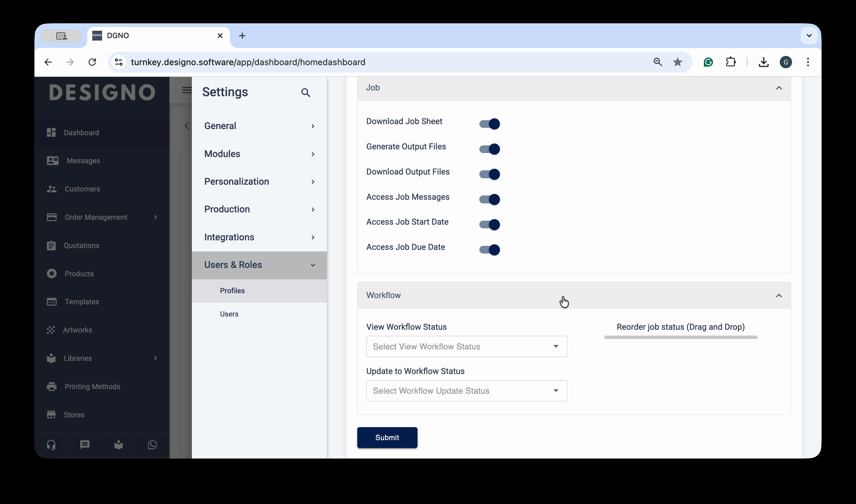Collapse panel with left arrow icon
Image resolution: width=856 pixels, height=504 pixels.
click(x=187, y=126)
